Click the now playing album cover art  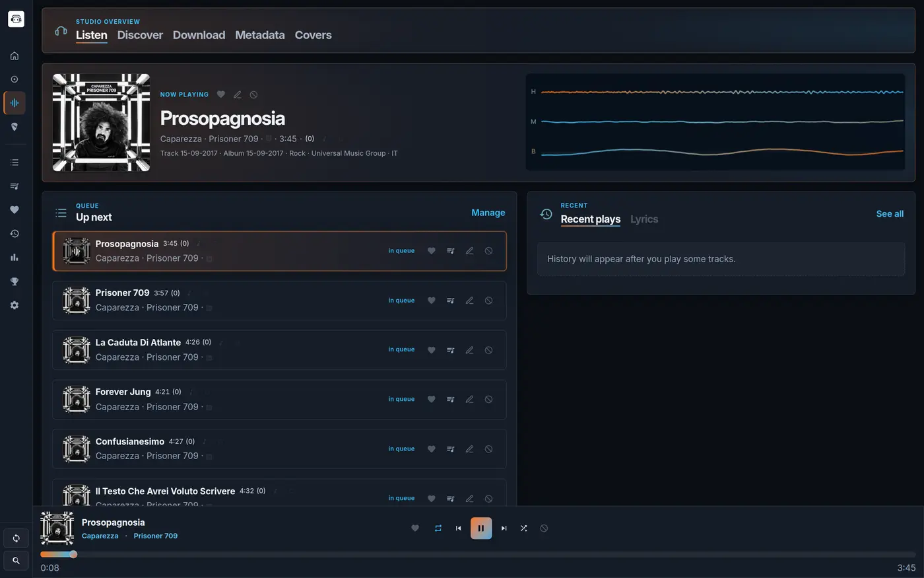point(101,123)
